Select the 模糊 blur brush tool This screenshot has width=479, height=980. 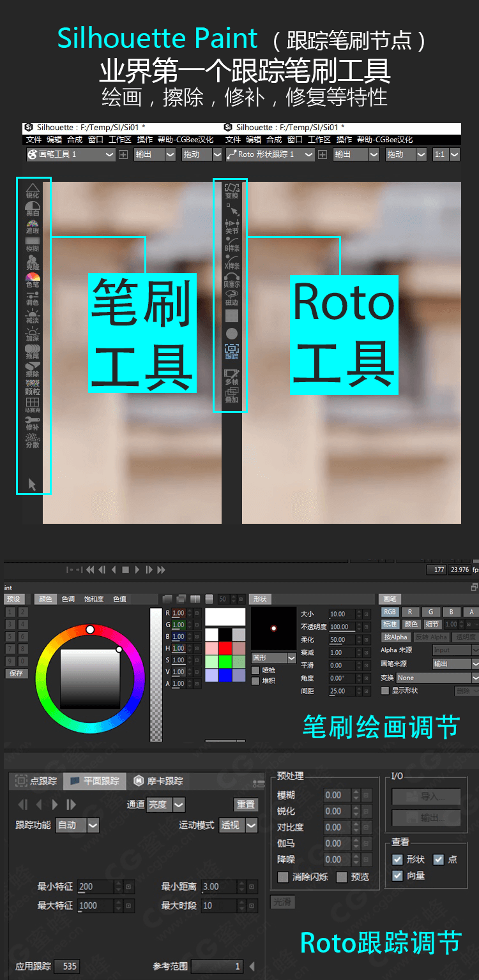(x=32, y=244)
